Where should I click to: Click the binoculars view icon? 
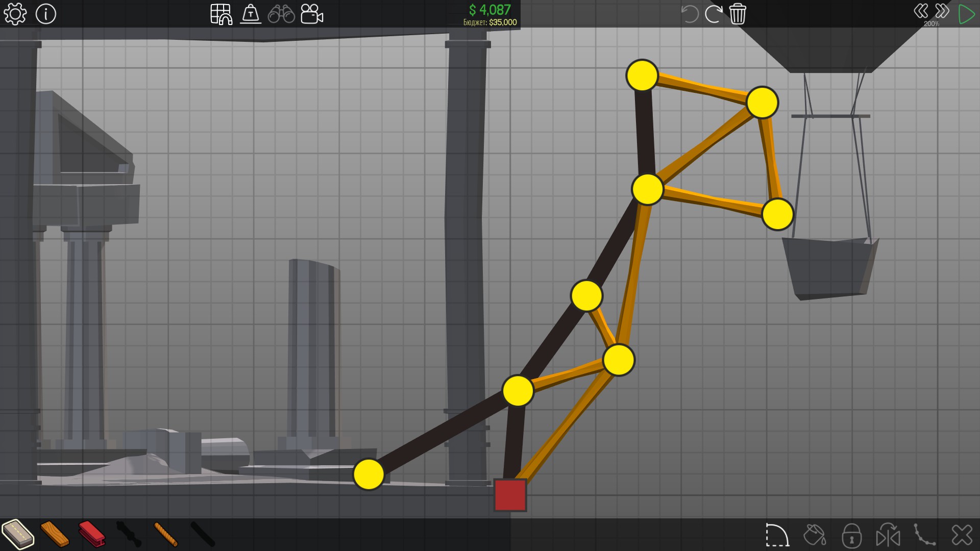click(281, 14)
